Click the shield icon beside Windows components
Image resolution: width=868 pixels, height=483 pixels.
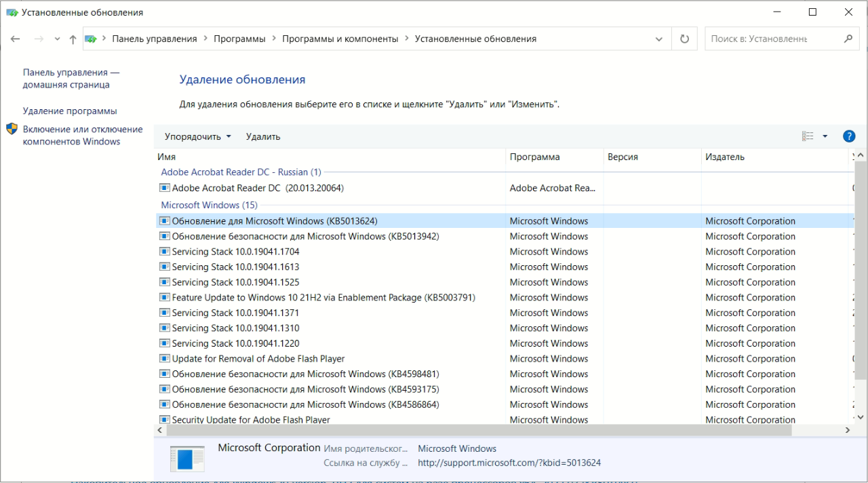pyautogui.click(x=12, y=129)
